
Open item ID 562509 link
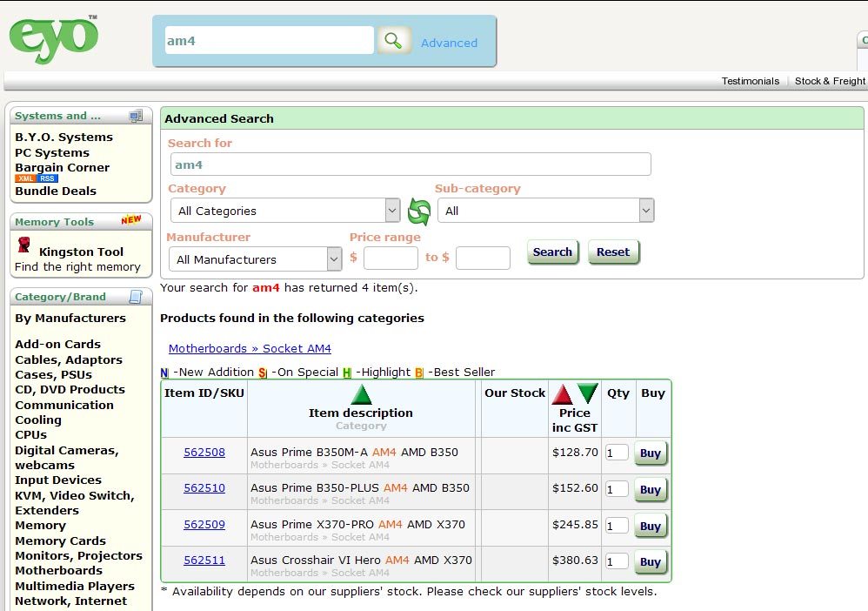click(x=204, y=524)
